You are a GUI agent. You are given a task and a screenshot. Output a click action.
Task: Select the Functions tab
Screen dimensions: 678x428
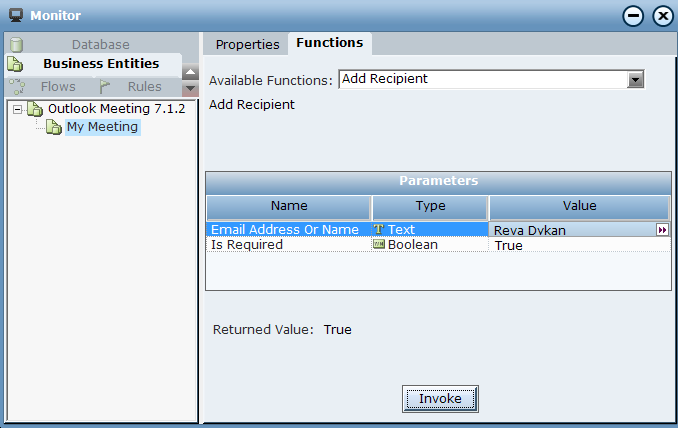[x=329, y=43]
